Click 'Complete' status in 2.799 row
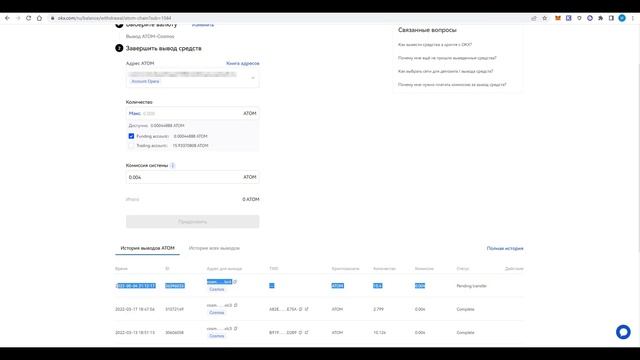Viewport: 640px width, 360px height. [465, 309]
